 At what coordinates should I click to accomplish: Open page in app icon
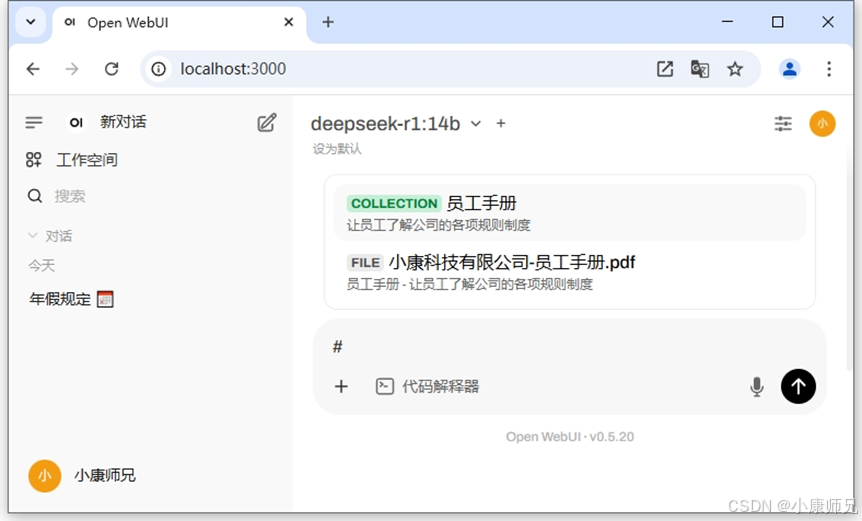[665, 69]
